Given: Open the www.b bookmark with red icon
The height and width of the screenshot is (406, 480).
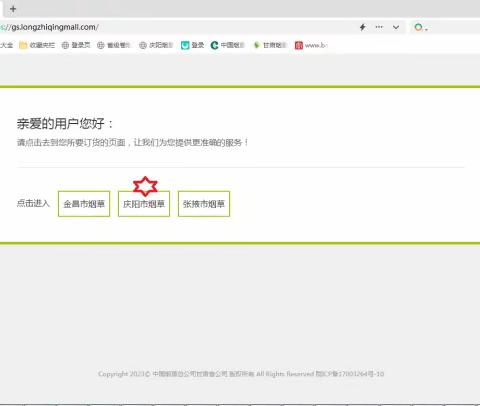Looking at the screenshot, I should coord(311,45).
